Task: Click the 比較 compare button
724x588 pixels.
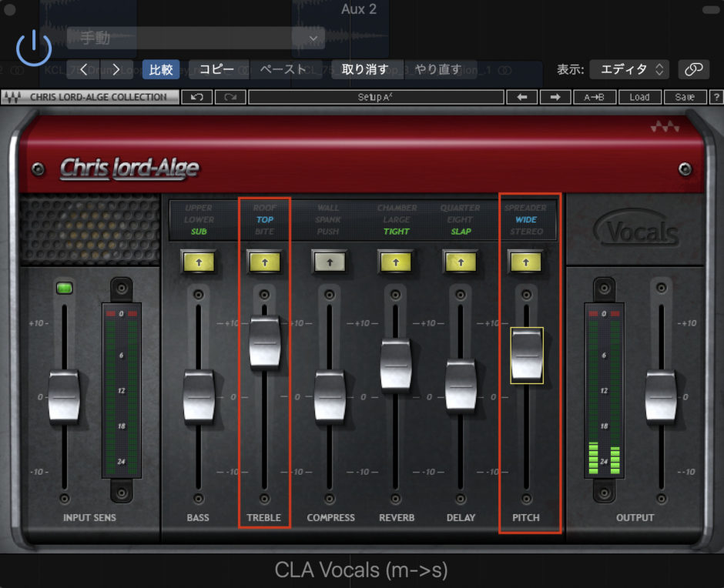Action: point(161,69)
